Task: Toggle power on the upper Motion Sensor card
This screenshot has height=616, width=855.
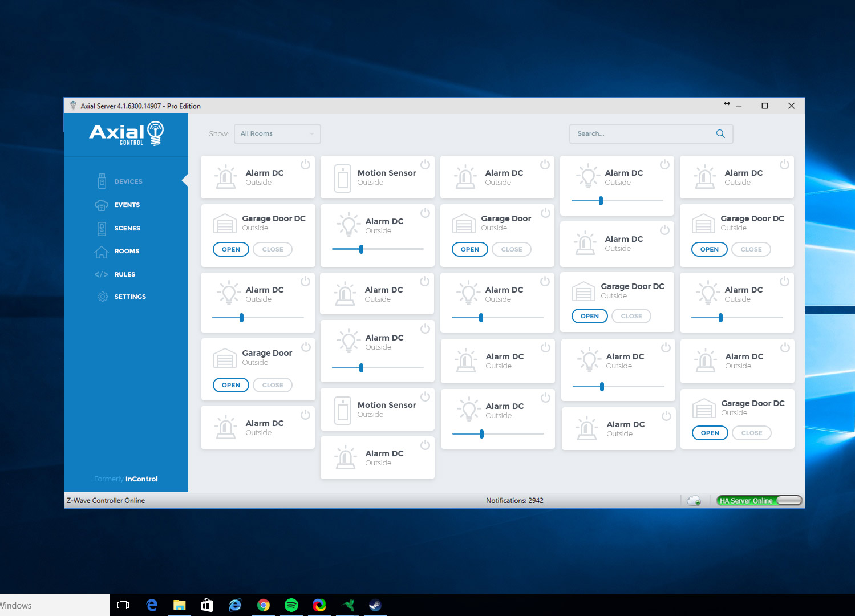Action: click(425, 165)
